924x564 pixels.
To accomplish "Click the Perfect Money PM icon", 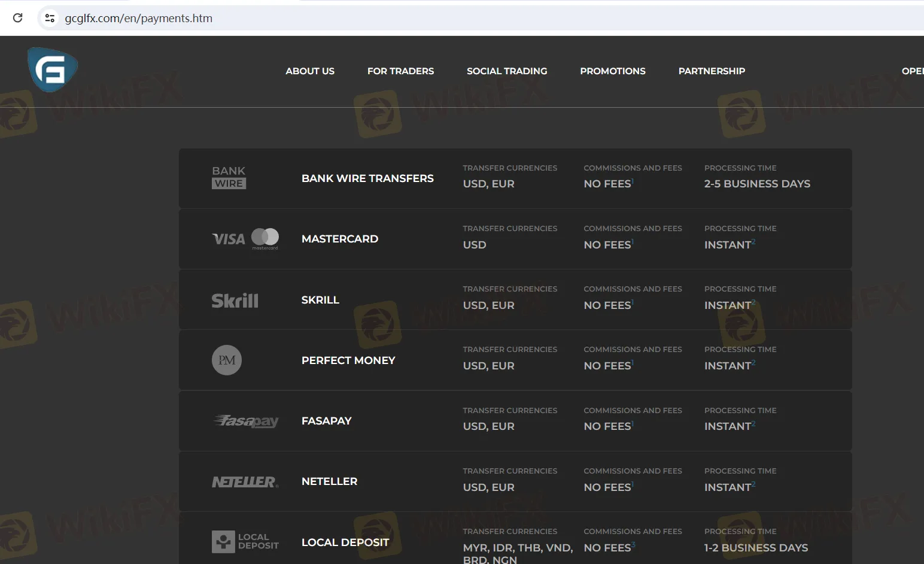I will pos(227,360).
